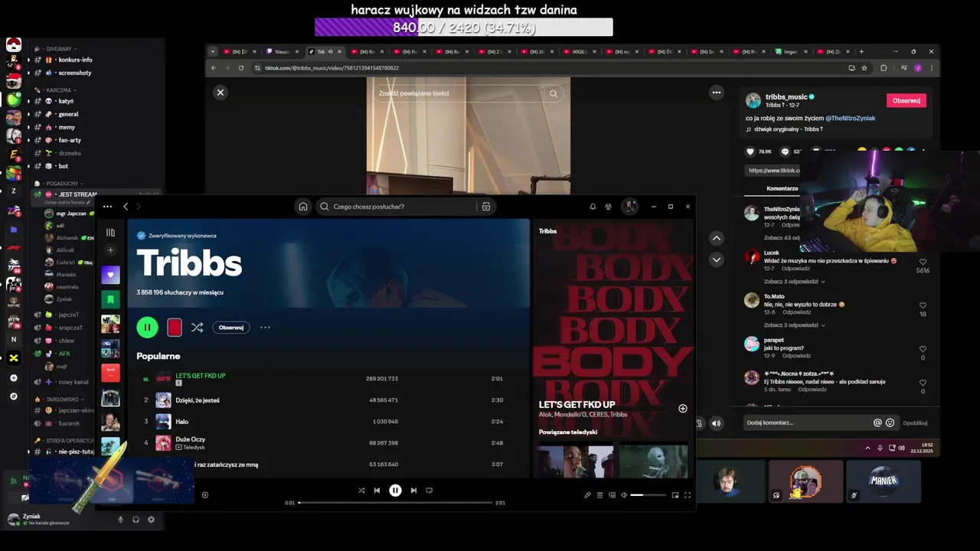Add LET'S GET FKD UP to library plus icon
This screenshot has width=980, height=551.
(683, 409)
